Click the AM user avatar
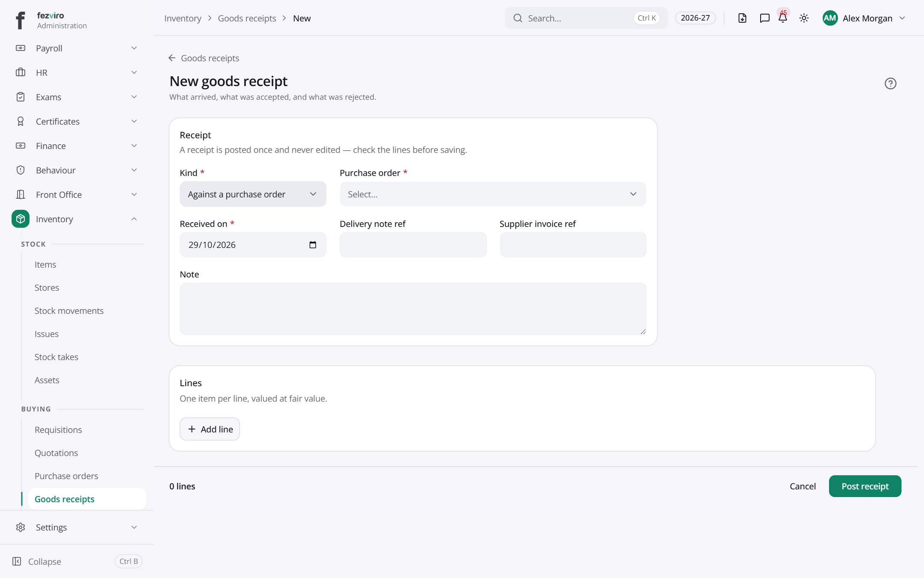 click(830, 18)
